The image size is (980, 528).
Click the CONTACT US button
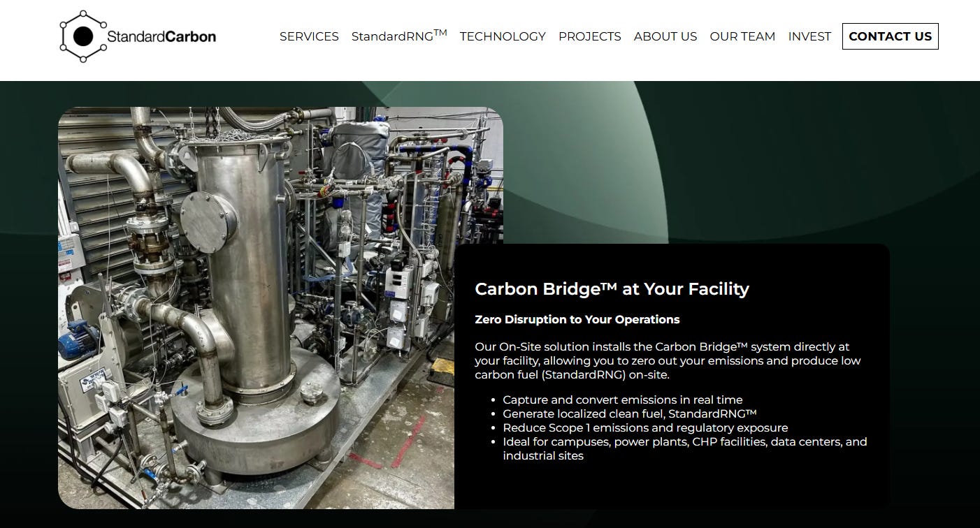click(891, 36)
